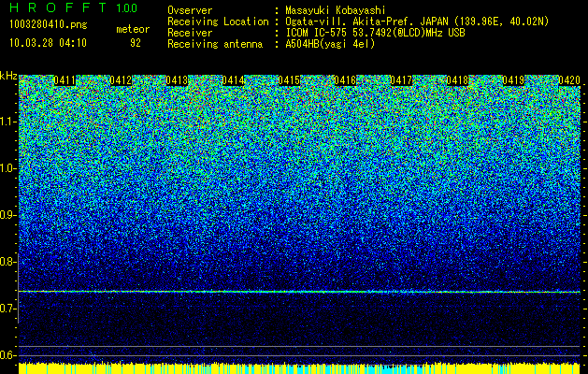Click the receiver value ICOM IC-575 53.7492 MHz
The width and height of the screenshot is (588, 374).
tap(375, 33)
